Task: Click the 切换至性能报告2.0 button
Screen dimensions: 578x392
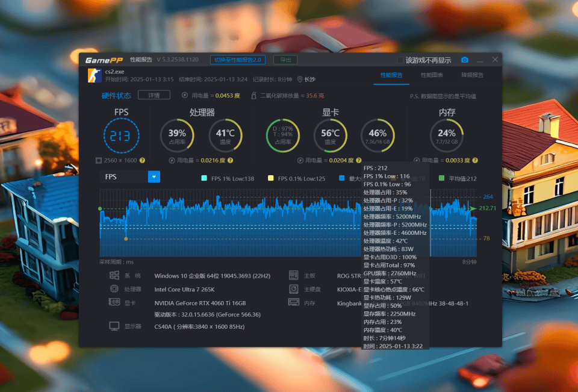Action: pyautogui.click(x=238, y=60)
